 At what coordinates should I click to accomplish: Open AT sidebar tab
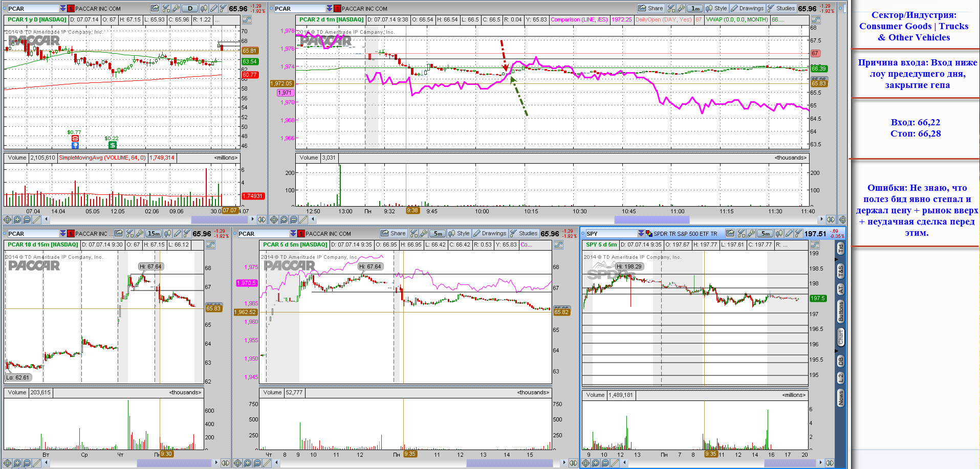click(840, 289)
